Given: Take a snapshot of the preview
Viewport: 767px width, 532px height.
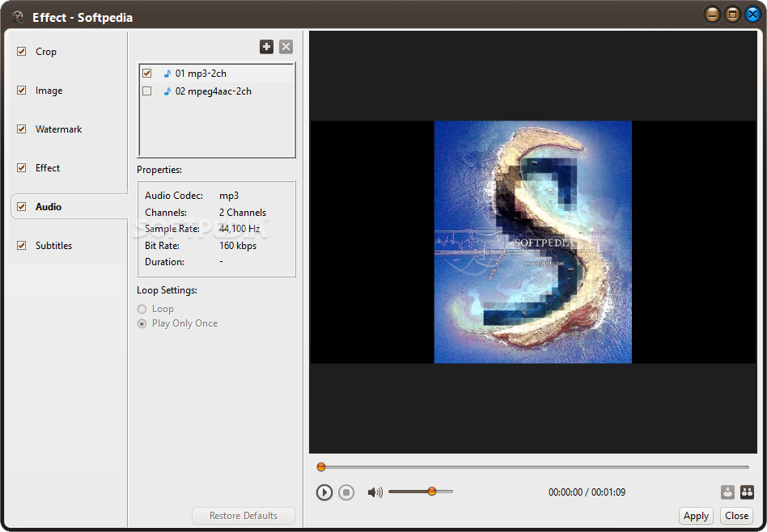Looking at the screenshot, I should [x=728, y=492].
